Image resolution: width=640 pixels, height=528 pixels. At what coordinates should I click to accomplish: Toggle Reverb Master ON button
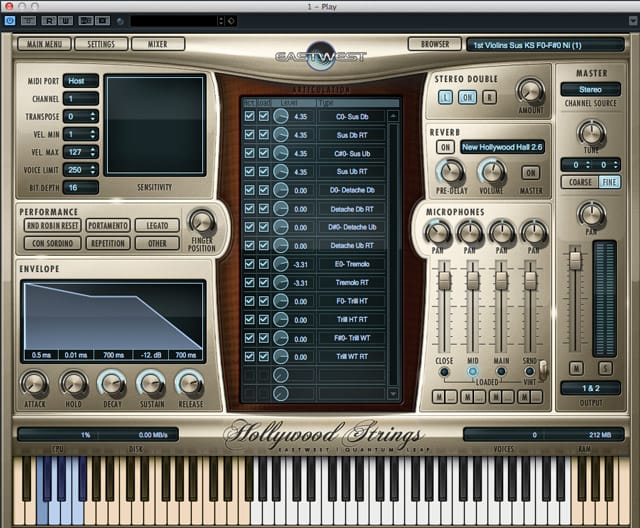point(531,173)
